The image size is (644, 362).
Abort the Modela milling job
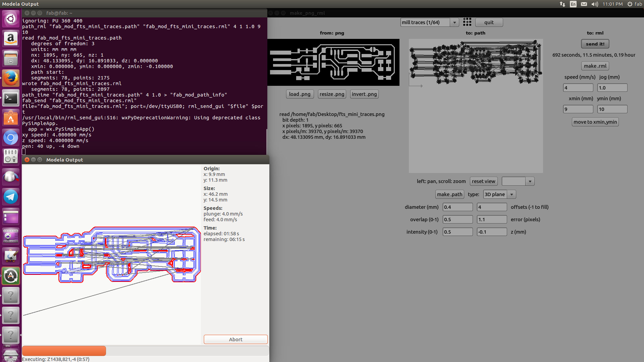coord(235,339)
